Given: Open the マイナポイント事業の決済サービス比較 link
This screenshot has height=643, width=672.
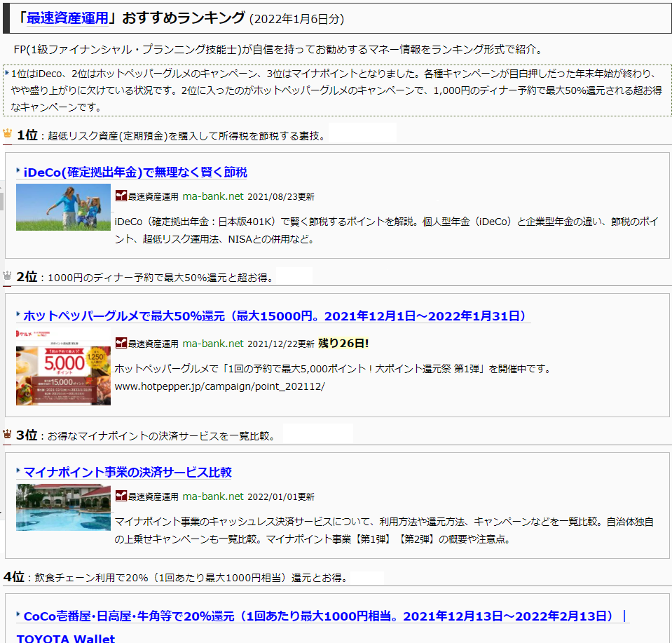Looking at the screenshot, I should tap(128, 473).
